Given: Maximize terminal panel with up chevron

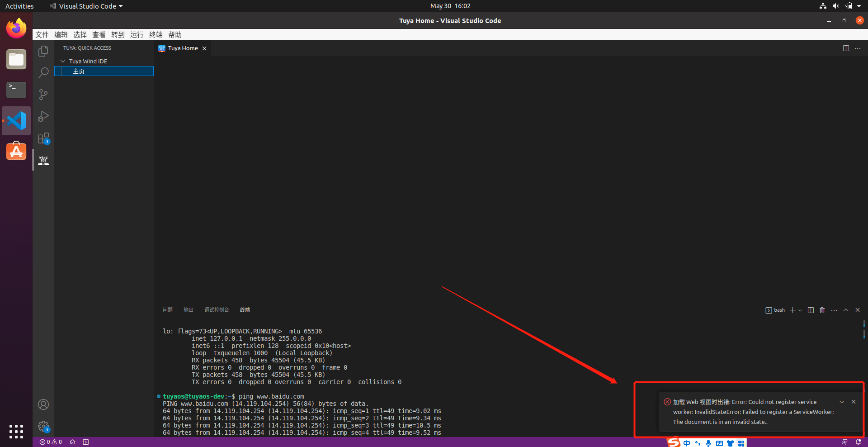Looking at the screenshot, I should (x=846, y=310).
